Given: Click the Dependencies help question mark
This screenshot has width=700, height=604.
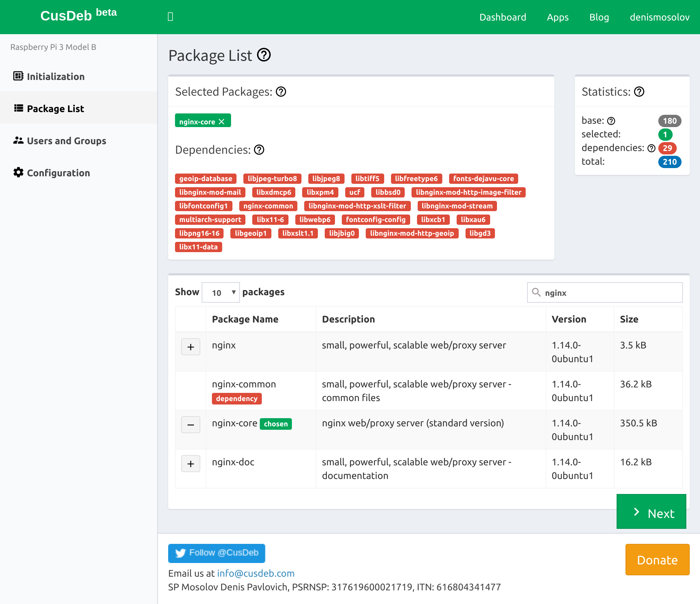Looking at the screenshot, I should (x=259, y=150).
